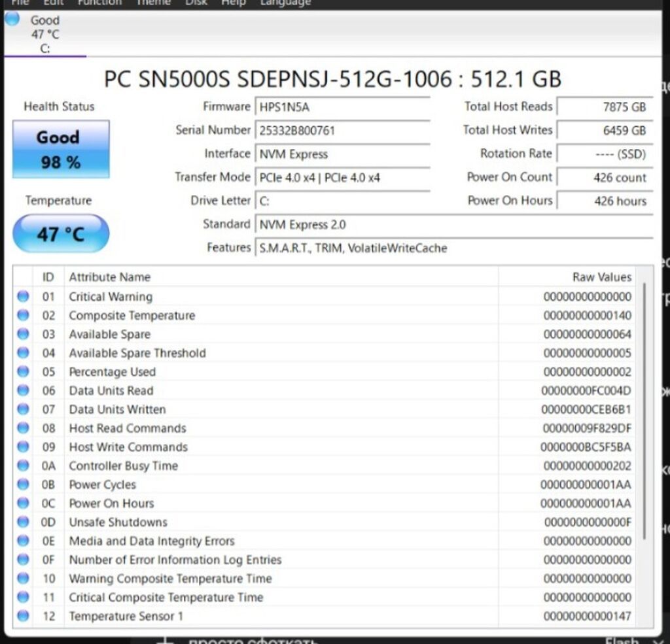Click the ID column header
Image resolution: width=670 pixels, height=644 pixels.
click(x=48, y=277)
